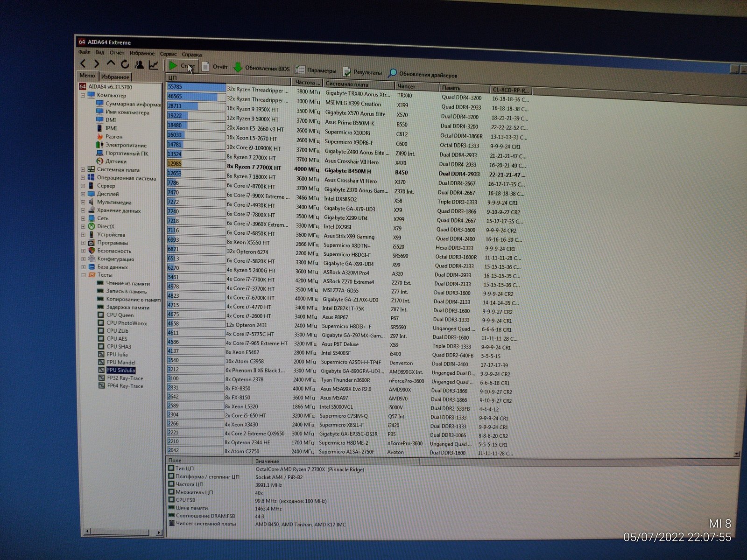Open Параметры settings button

[x=316, y=70]
